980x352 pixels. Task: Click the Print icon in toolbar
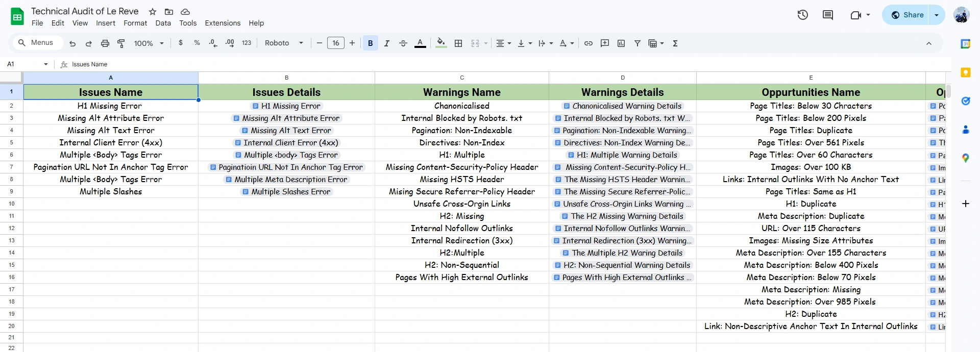[105, 43]
